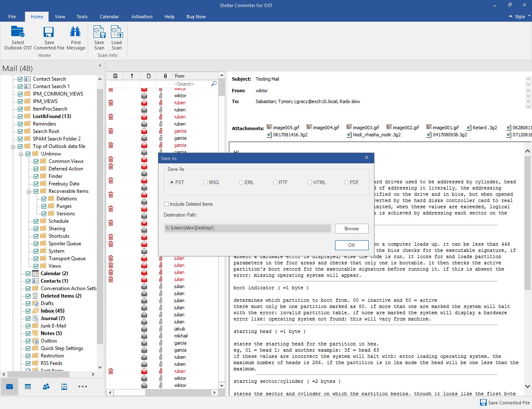Click Select Outlook OST icon

coord(18,32)
